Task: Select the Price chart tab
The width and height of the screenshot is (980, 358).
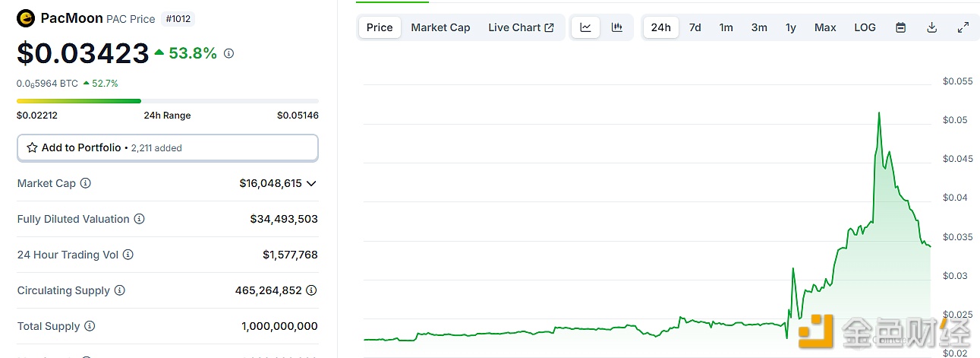Action: [380, 27]
